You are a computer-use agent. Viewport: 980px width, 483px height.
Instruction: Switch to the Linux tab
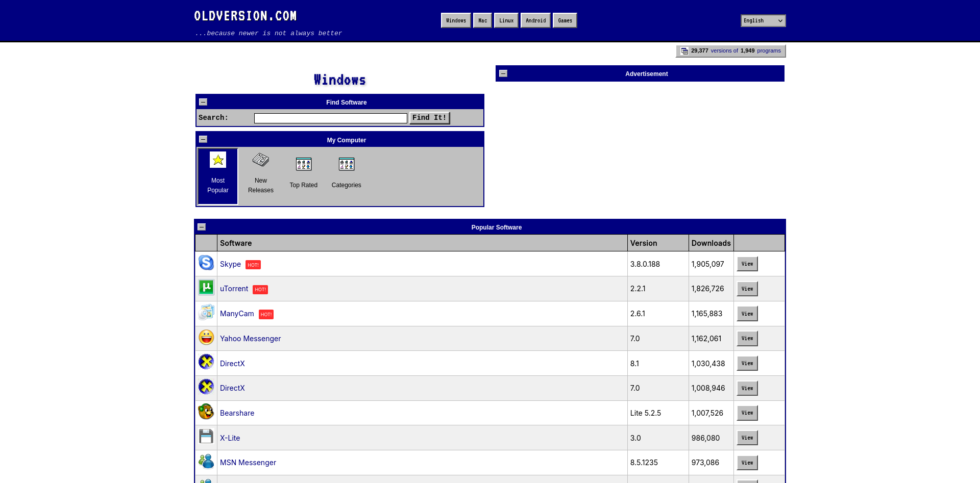click(x=506, y=21)
